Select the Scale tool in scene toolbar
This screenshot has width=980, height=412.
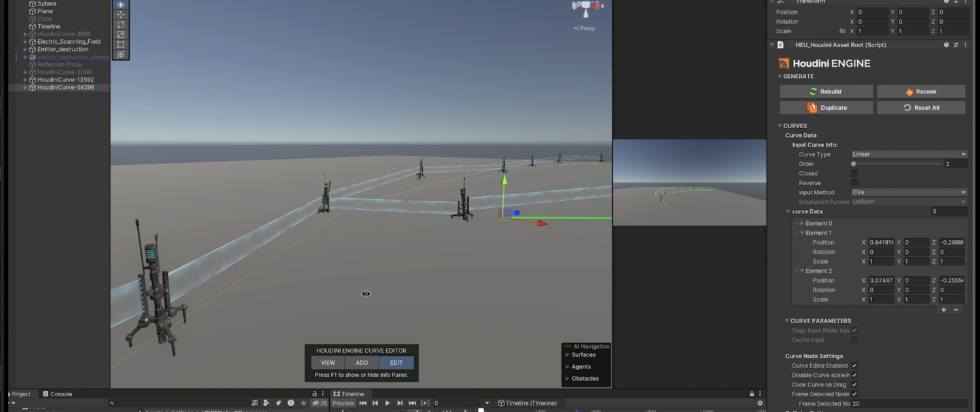click(121, 35)
